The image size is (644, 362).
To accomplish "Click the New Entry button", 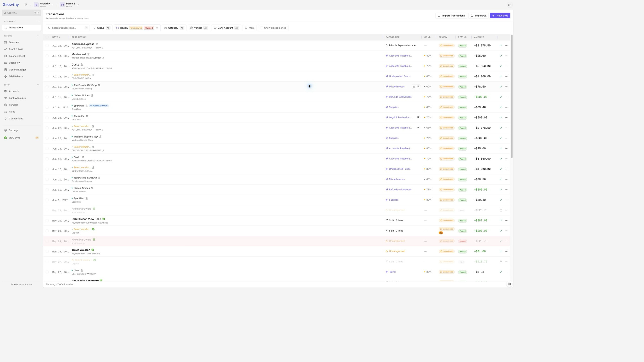I will pyautogui.click(x=500, y=16).
